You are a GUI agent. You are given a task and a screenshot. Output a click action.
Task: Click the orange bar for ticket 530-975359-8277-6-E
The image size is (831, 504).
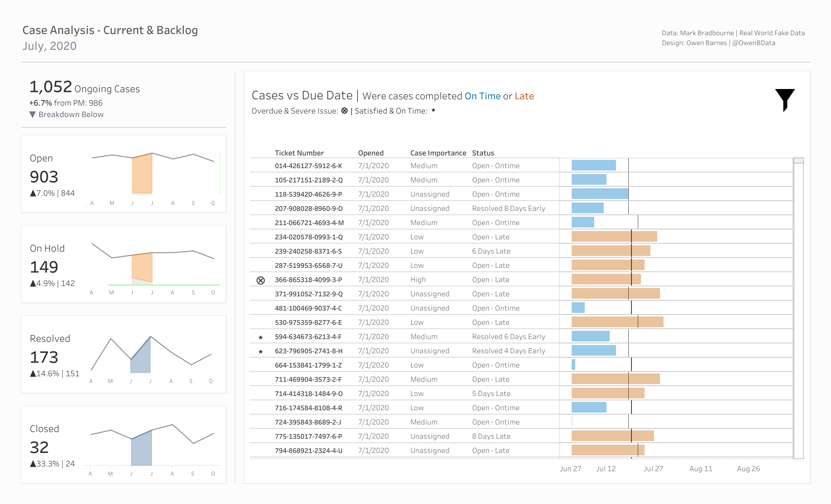point(618,322)
